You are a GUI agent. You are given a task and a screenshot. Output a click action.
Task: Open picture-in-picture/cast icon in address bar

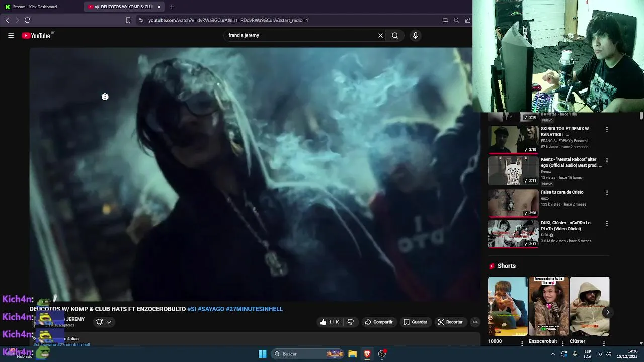(445, 20)
